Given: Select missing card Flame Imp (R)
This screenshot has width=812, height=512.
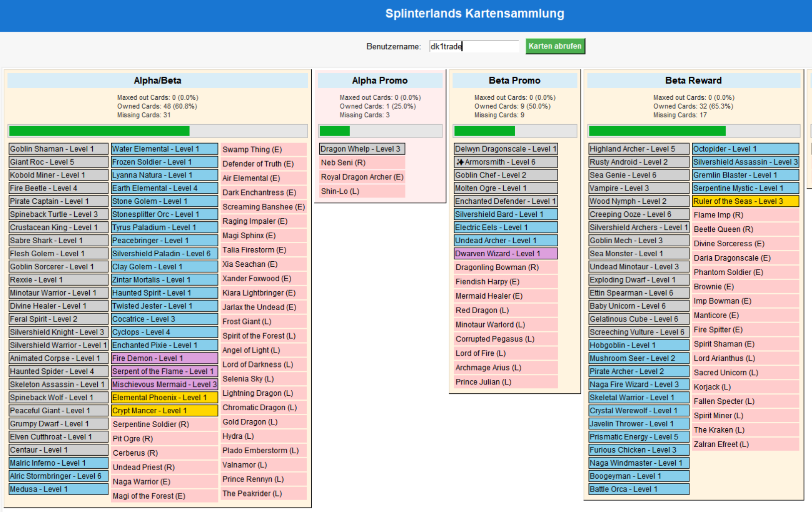Looking at the screenshot, I should pos(746,215).
